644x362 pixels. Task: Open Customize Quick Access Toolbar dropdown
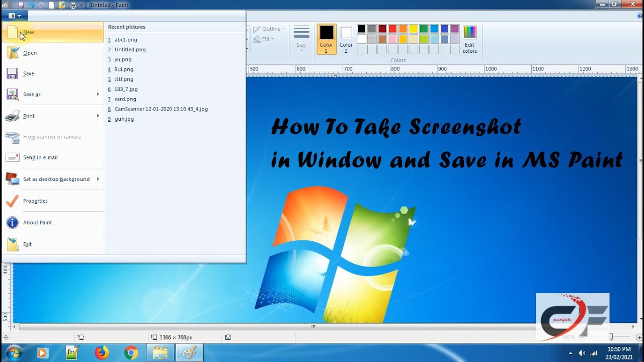click(82, 6)
